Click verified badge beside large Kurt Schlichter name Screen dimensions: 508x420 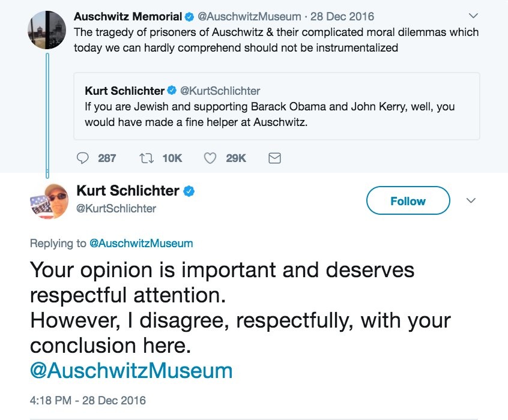pos(189,191)
